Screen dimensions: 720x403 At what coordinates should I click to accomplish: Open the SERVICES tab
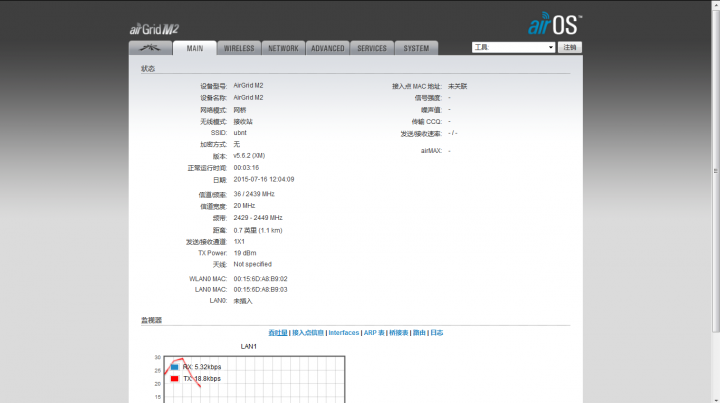372,48
